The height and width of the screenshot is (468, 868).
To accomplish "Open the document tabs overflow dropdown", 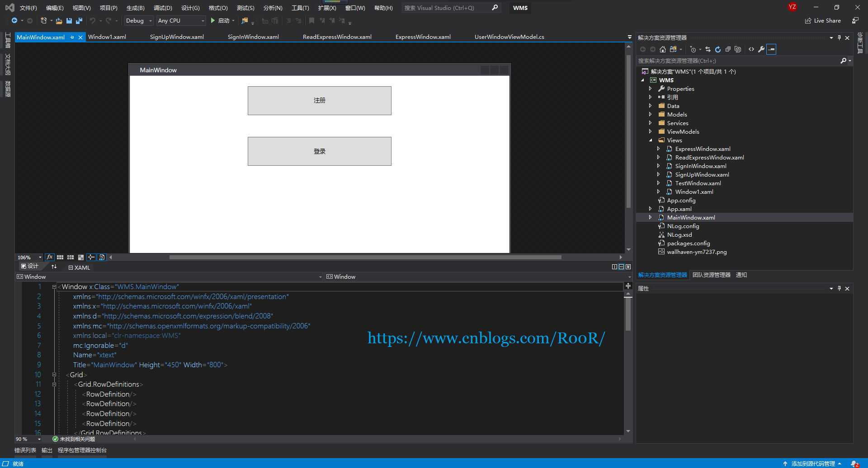I will pos(629,37).
